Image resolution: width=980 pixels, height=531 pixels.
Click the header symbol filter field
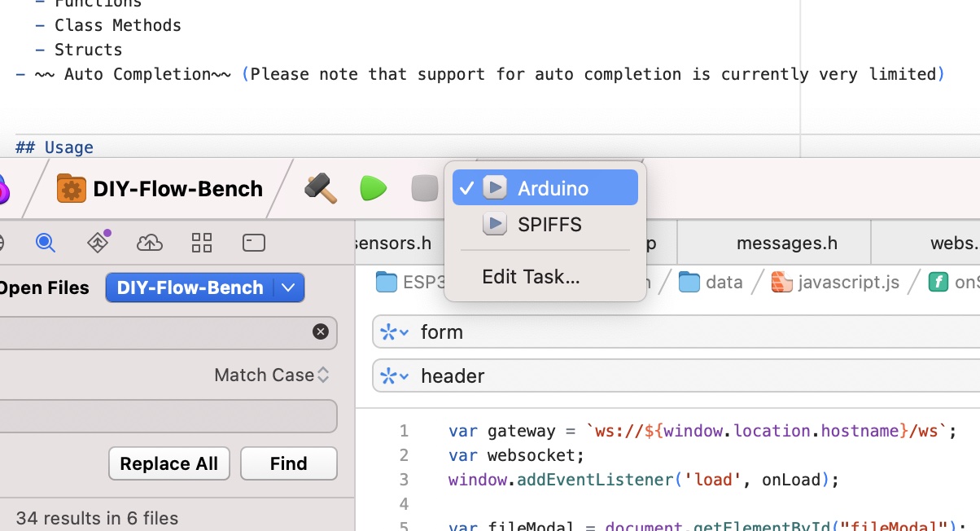(676, 375)
